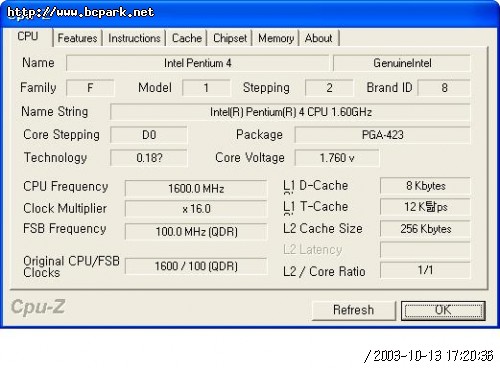The width and height of the screenshot is (500, 368).
Task: Select the Cache tab
Action: click(x=187, y=38)
